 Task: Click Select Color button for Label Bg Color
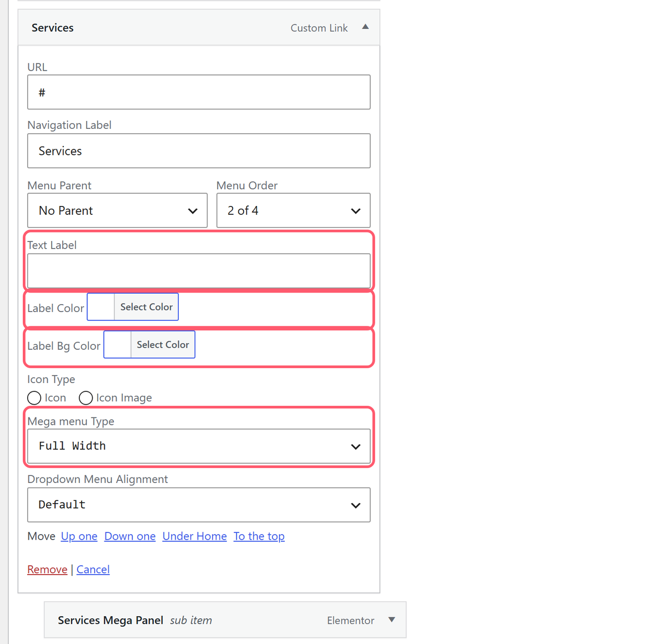pos(163,345)
